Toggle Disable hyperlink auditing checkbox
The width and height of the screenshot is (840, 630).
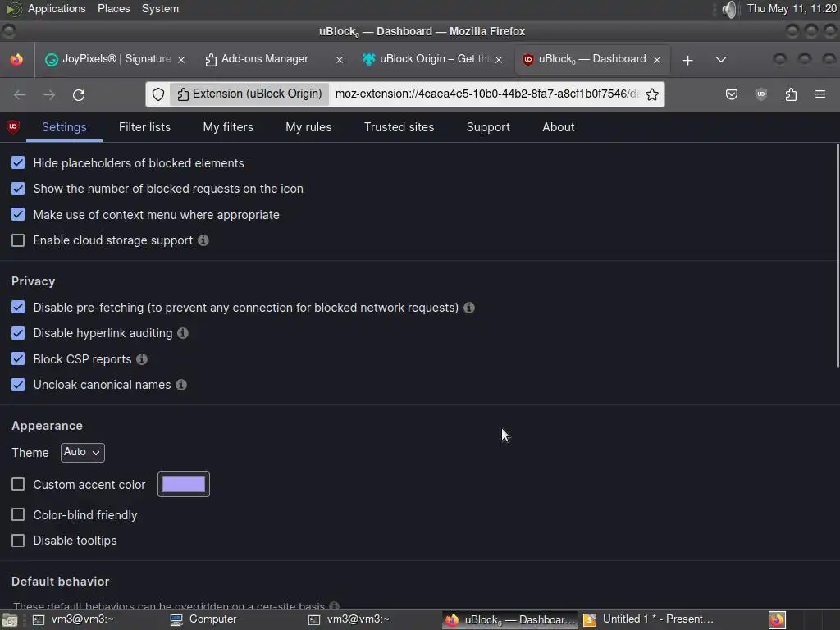18,333
